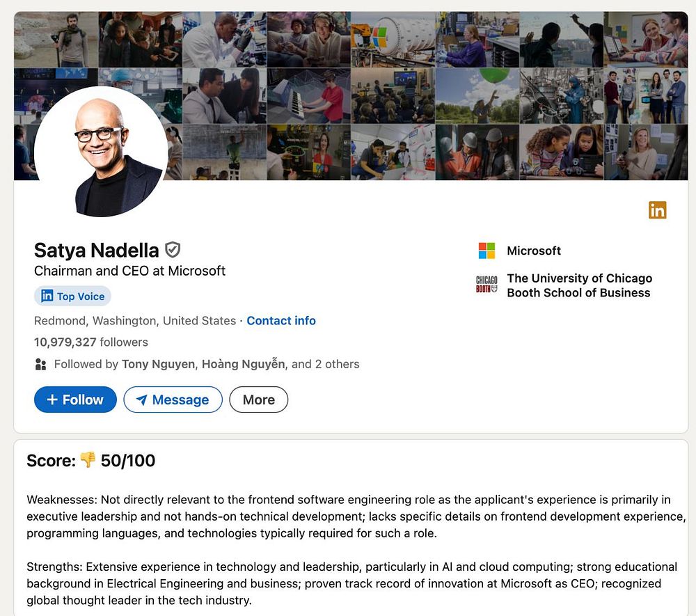This screenshot has height=616, width=696.
Task: Click the 10,979,327 followers count
Action: (91, 342)
